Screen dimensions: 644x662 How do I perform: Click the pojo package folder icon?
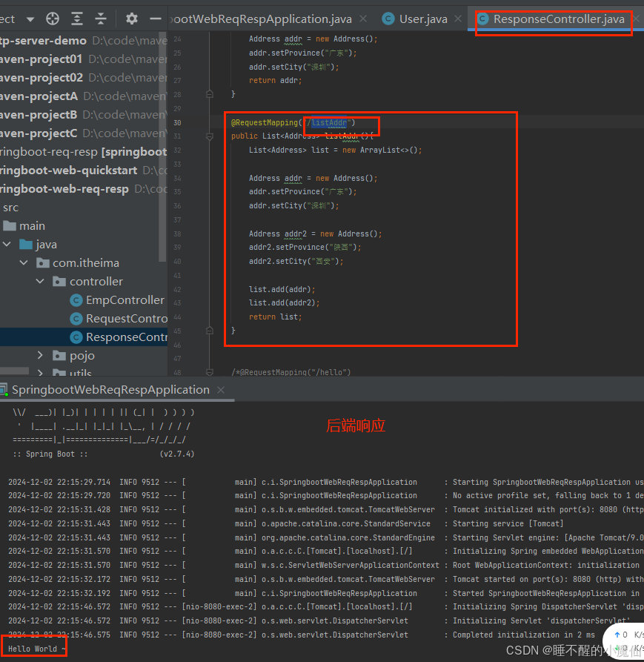point(59,356)
